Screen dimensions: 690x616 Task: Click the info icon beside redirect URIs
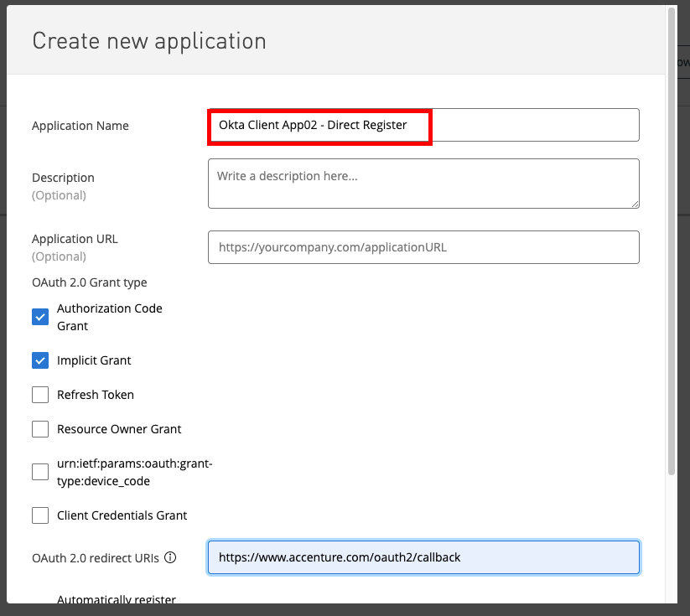click(x=170, y=557)
